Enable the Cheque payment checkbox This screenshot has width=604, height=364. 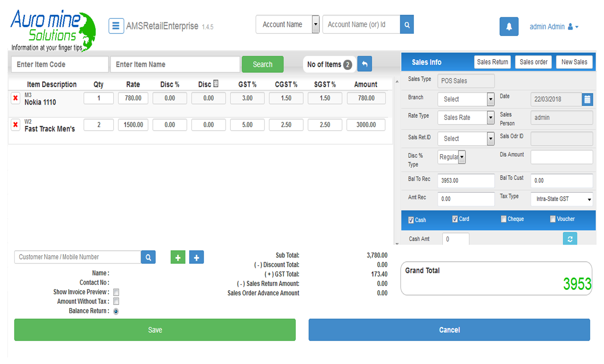click(503, 219)
